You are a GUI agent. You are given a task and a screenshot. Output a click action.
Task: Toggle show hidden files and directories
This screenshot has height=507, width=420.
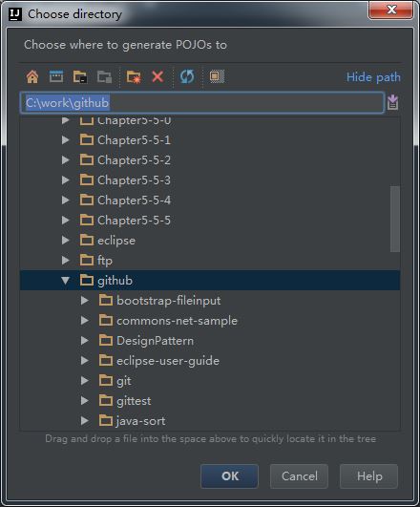[217, 76]
